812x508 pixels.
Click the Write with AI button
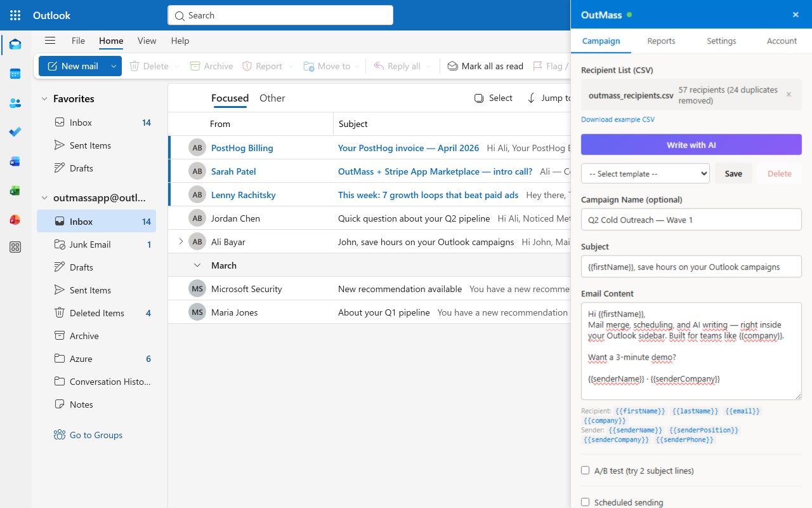(691, 145)
